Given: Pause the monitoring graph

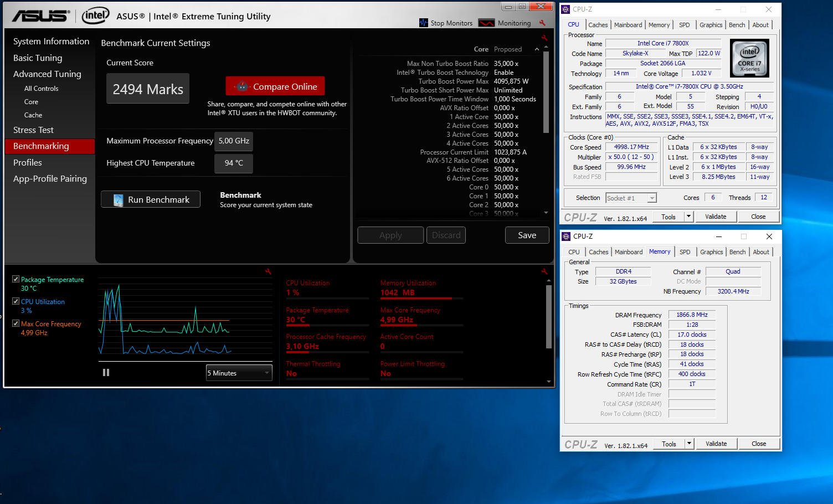Looking at the screenshot, I should [x=106, y=373].
